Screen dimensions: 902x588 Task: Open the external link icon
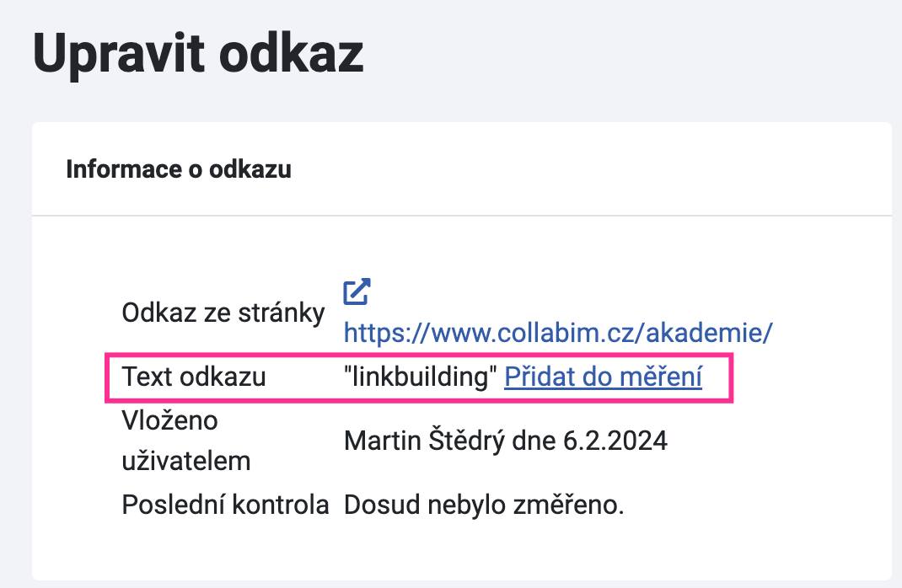tap(357, 292)
